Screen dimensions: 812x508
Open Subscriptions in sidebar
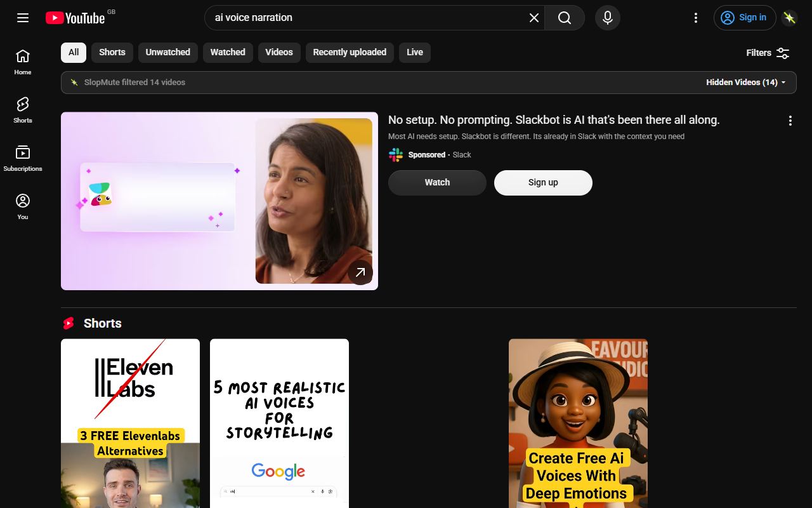point(23,159)
